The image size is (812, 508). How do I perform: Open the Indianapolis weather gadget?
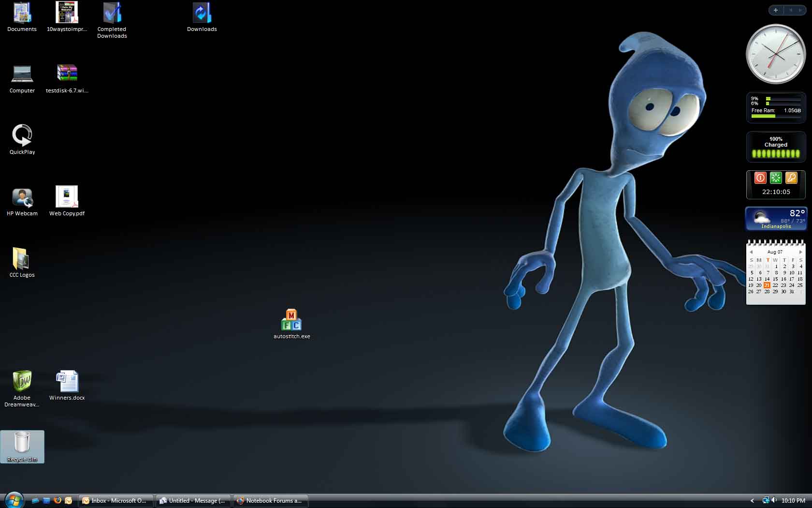pos(776,219)
